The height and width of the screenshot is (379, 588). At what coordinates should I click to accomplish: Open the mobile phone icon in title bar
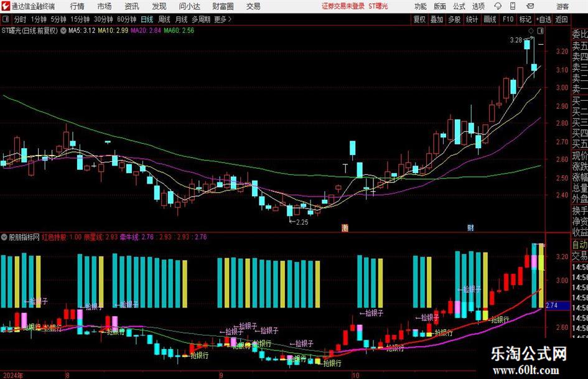(513, 6)
